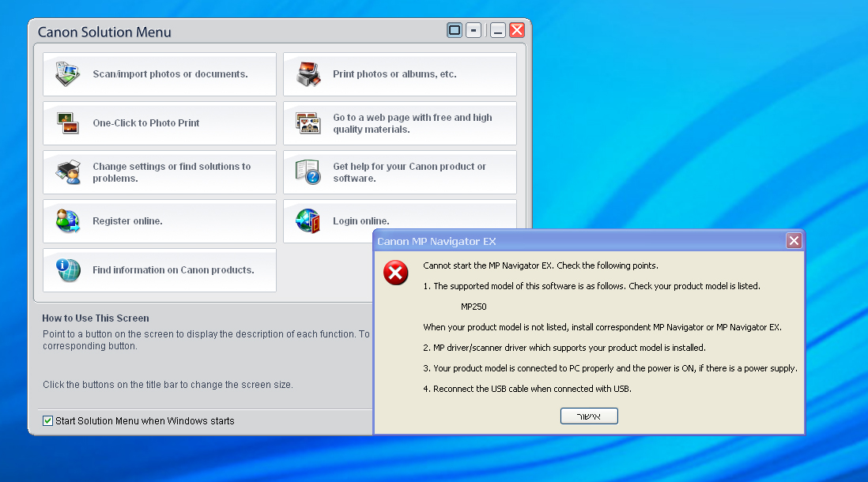Click the info globe icon for Canon products
Image resolution: width=868 pixels, height=482 pixels.
tap(67, 270)
